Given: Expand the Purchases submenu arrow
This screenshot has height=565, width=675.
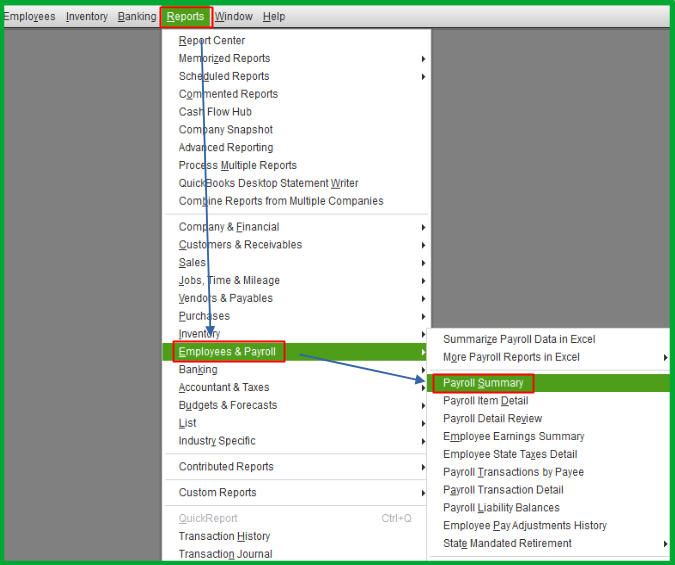Looking at the screenshot, I should pyautogui.click(x=423, y=317).
